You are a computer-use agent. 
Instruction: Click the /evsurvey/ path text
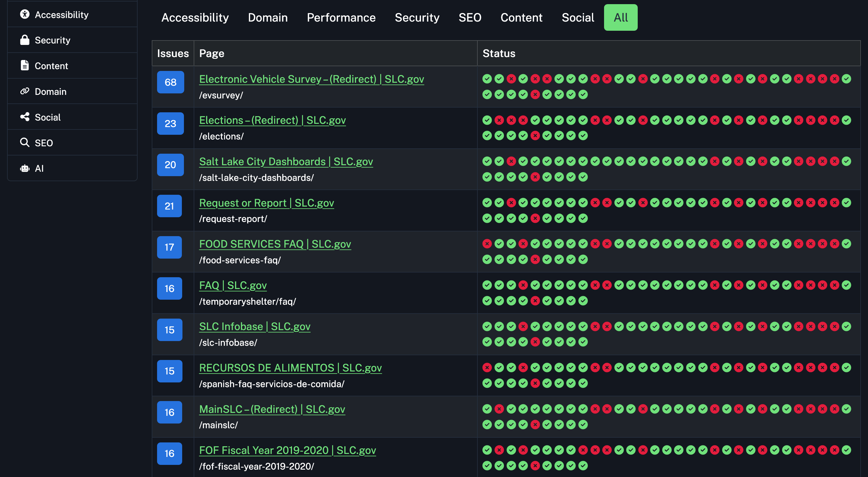pos(221,95)
